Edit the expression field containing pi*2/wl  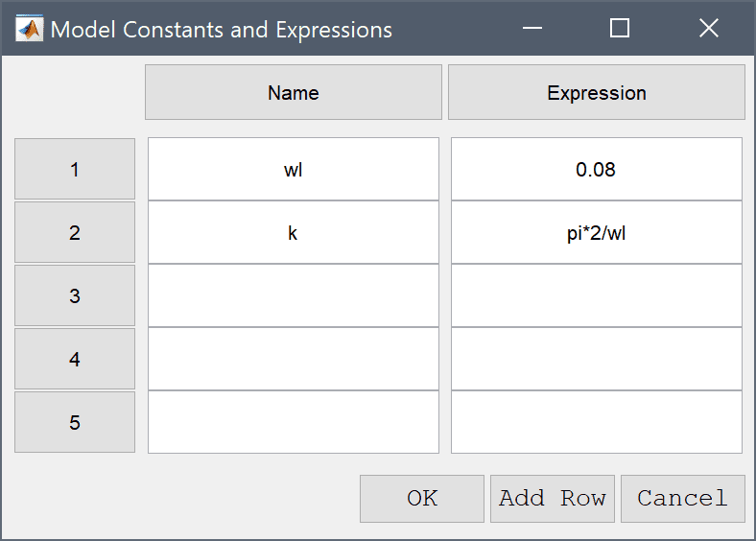[x=597, y=232]
